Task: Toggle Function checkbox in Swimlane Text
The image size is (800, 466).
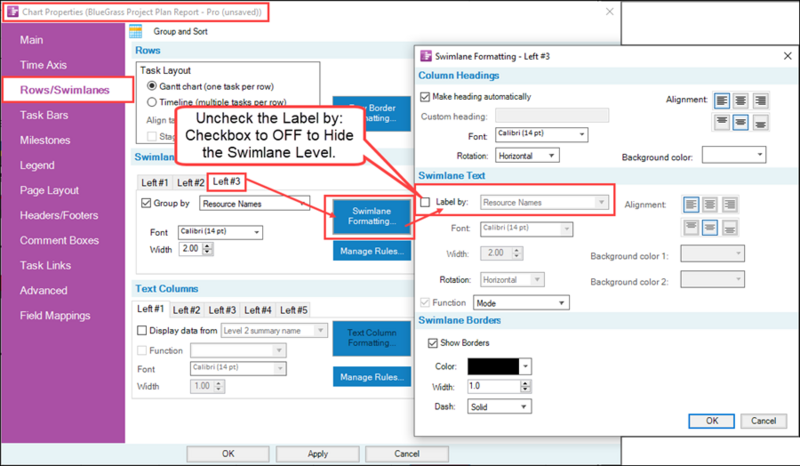Action: coord(424,303)
